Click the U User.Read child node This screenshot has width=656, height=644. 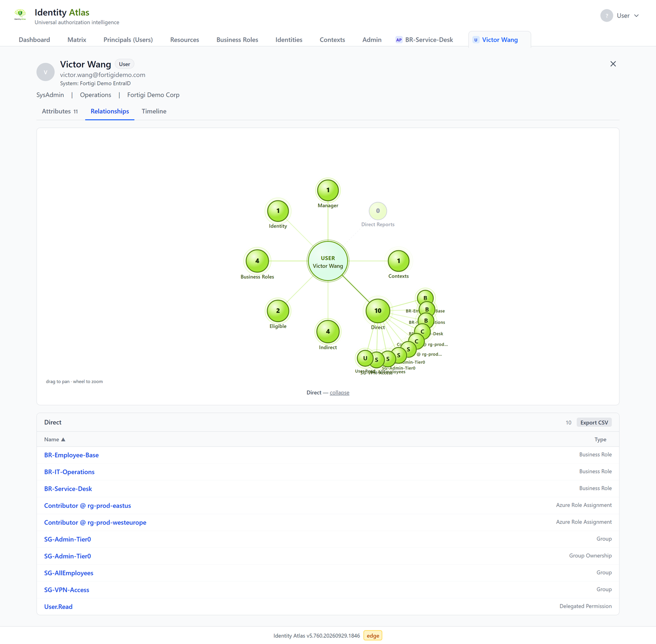[365, 358]
